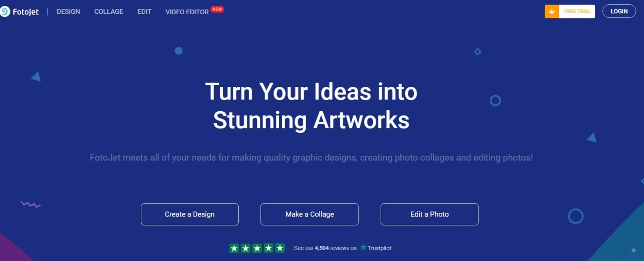Click the Turn Your Ideas headline
The height and width of the screenshot is (261, 644).
(311, 106)
